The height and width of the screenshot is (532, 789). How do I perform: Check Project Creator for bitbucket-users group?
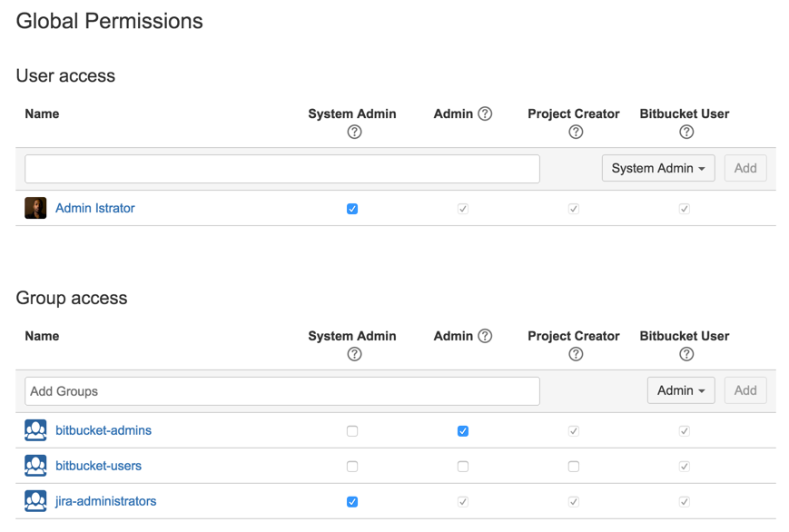[x=574, y=467]
